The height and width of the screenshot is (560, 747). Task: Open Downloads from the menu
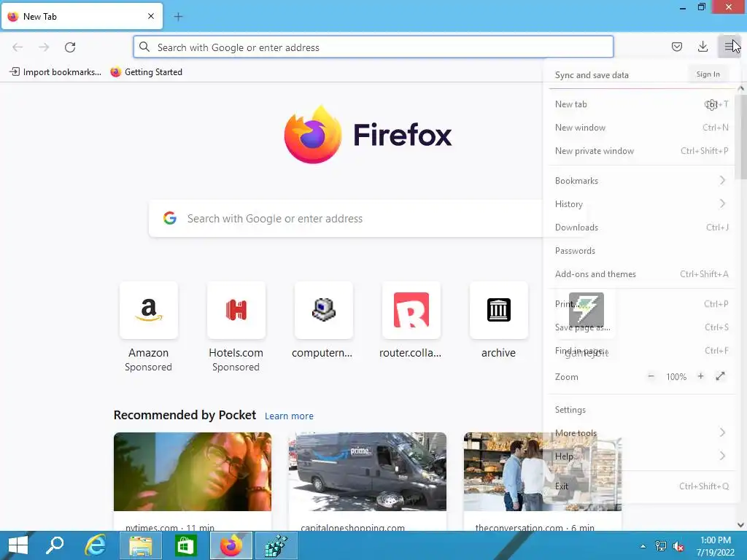(640, 227)
